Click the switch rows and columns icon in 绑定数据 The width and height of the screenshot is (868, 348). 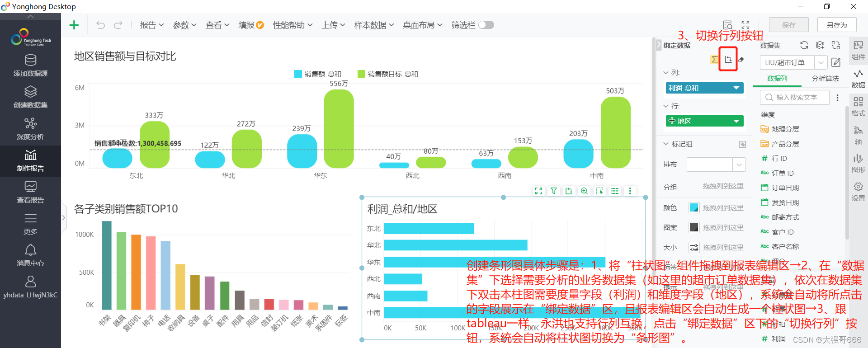(x=728, y=60)
